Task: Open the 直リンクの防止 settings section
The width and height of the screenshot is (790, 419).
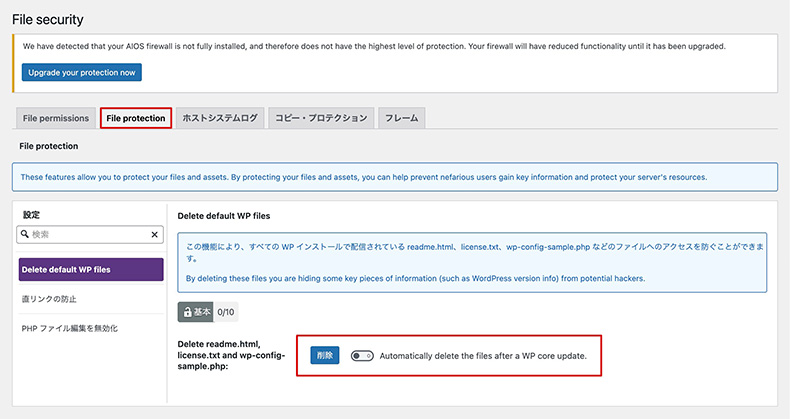Action: tap(50, 299)
